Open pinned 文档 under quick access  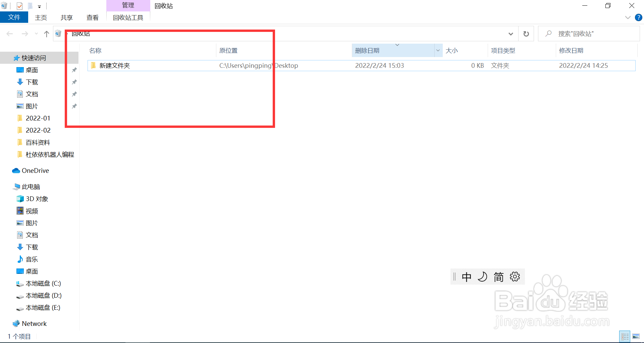pos(32,94)
